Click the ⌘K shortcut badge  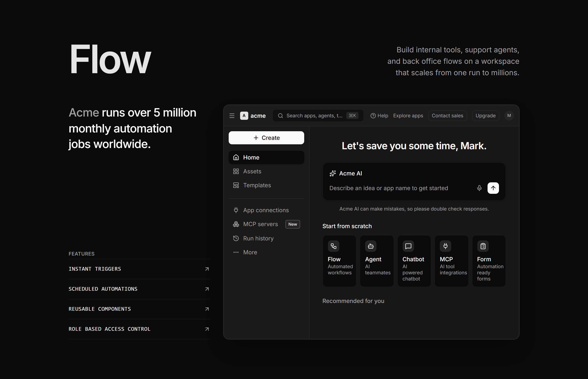(x=352, y=116)
